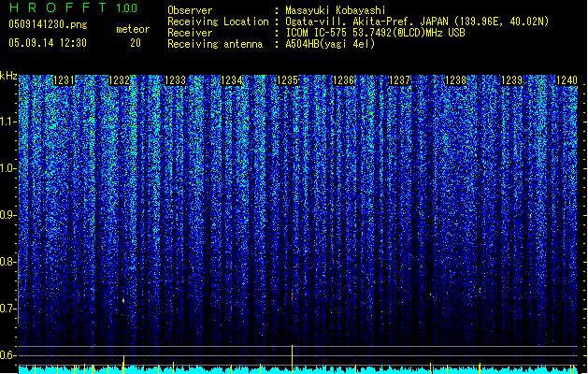
Task: Click the Receiving antenna label
Action: (215, 44)
